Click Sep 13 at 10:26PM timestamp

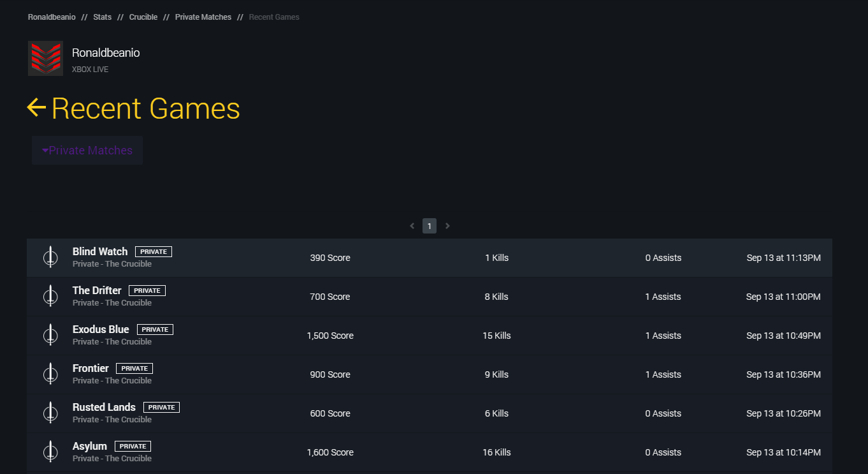(x=784, y=413)
